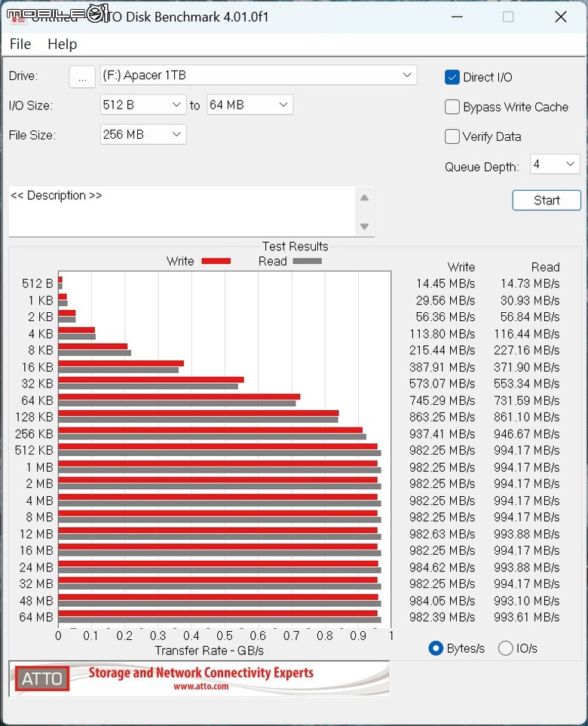Click the read value 861.10 MB/s
The image size is (588, 726).
[x=526, y=417]
